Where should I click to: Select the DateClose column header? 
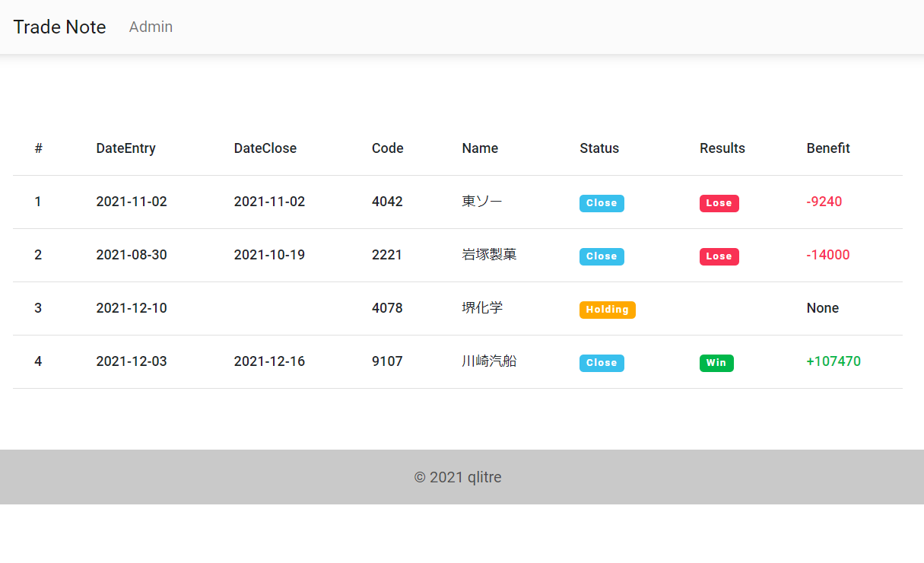click(265, 148)
